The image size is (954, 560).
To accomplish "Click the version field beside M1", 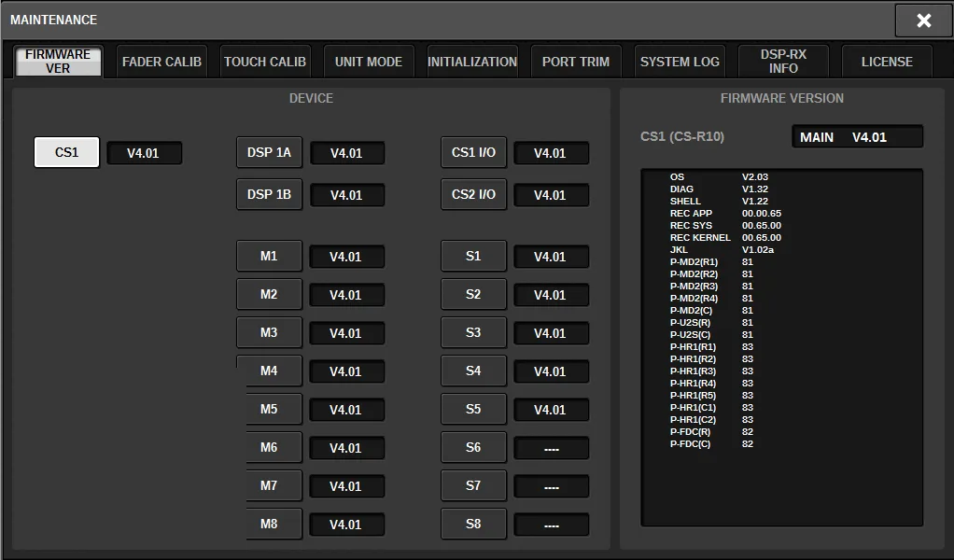I will (x=347, y=258).
